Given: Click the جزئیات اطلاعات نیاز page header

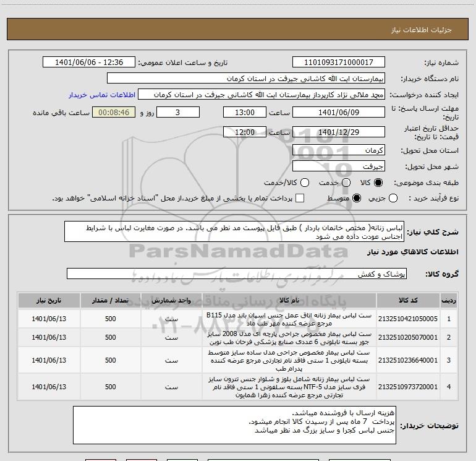Looking at the screenshot, I should tap(422, 30).
